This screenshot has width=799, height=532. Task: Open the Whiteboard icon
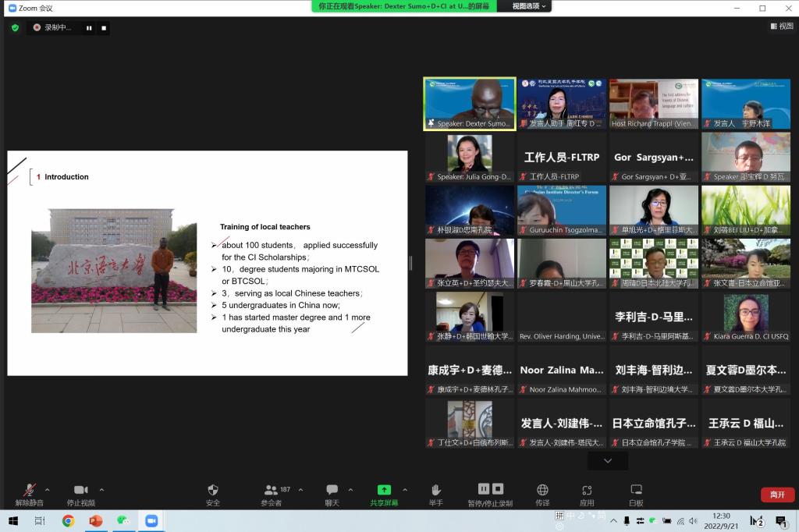click(636, 491)
